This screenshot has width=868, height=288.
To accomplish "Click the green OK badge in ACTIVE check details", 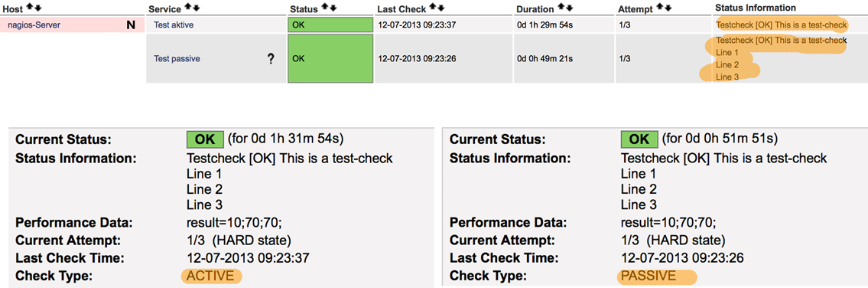I will (206, 139).
